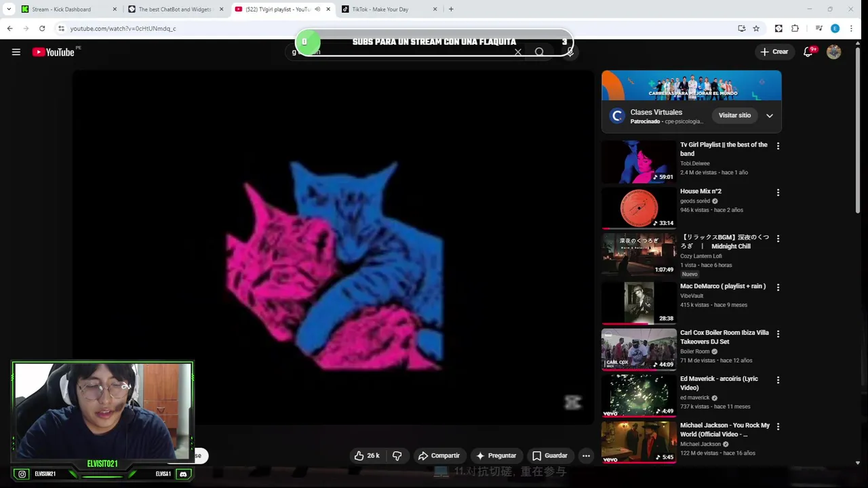
Task: Click the YouTube search magnifier button
Action: [x=539, y=52]
